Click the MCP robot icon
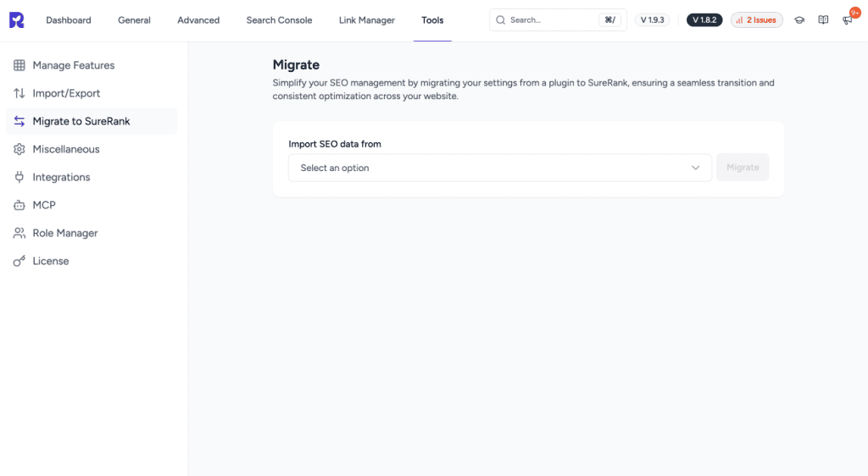Screen dimensions: 868x476 pos(19,205)
